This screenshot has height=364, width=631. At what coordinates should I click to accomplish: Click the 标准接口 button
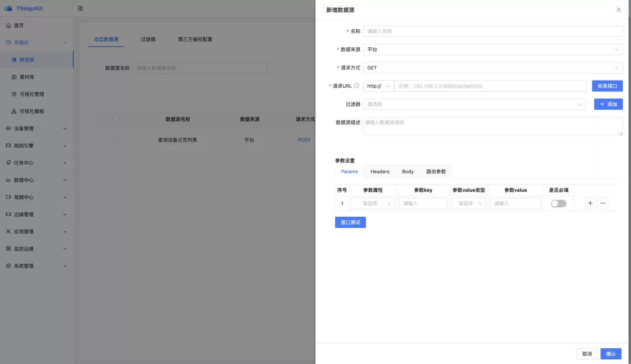tap(607, 86)
